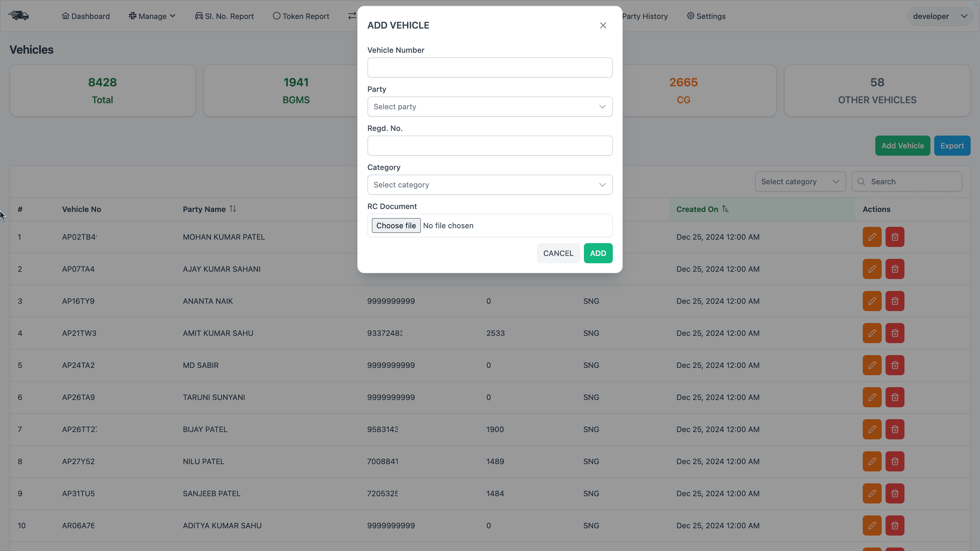Click the sort icon on Created On header
The width and height of the screenshot is (980, 551).
725,209
